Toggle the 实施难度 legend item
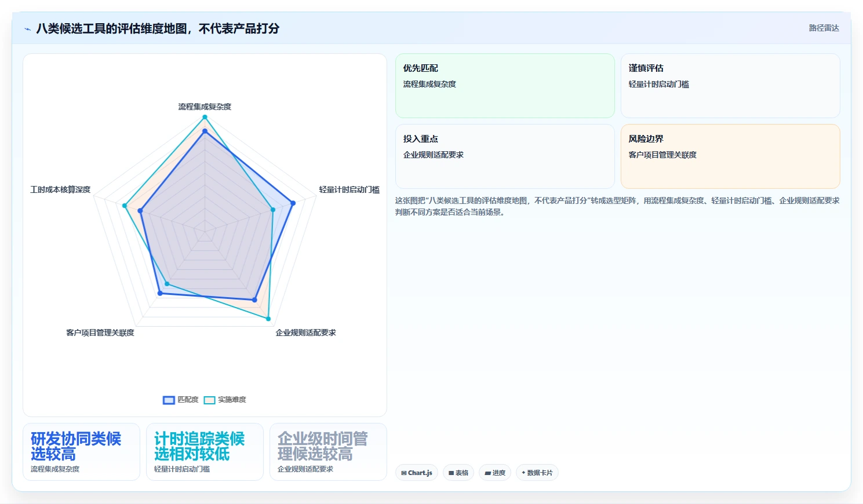Viewport: 863px width, 504px height. (225, 400)
